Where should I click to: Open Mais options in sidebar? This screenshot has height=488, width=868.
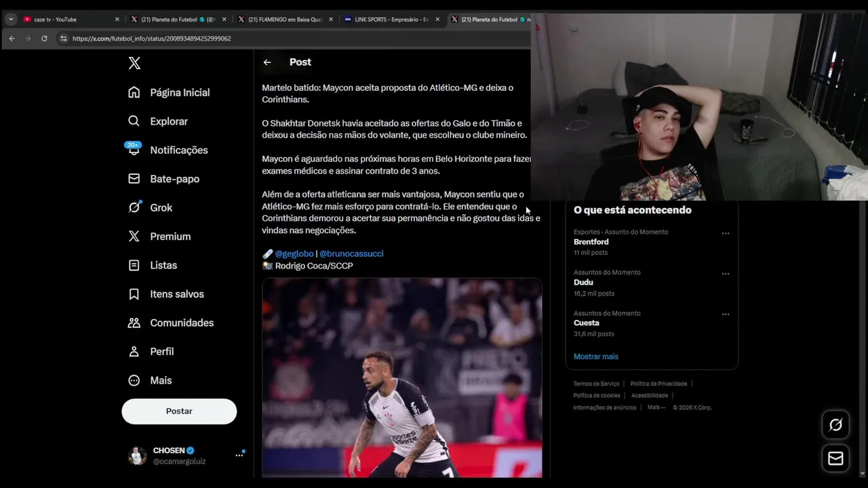pyautogui.click(x=151, y=380)
